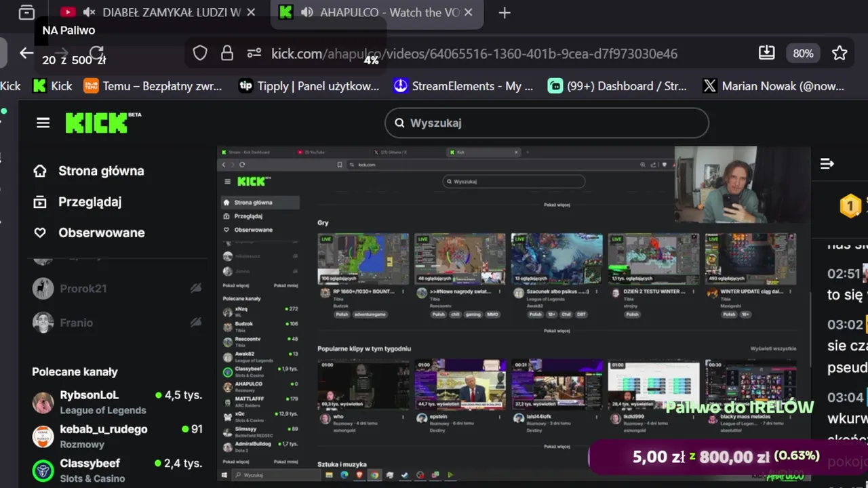
Task: Click the 02:51 chat timestamp
Action: 844,274
